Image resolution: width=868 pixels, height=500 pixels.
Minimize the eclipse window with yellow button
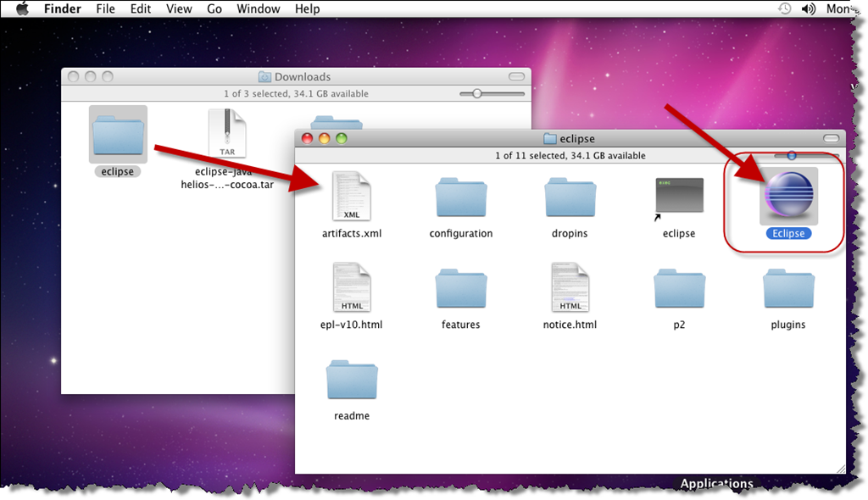point(325,138)
